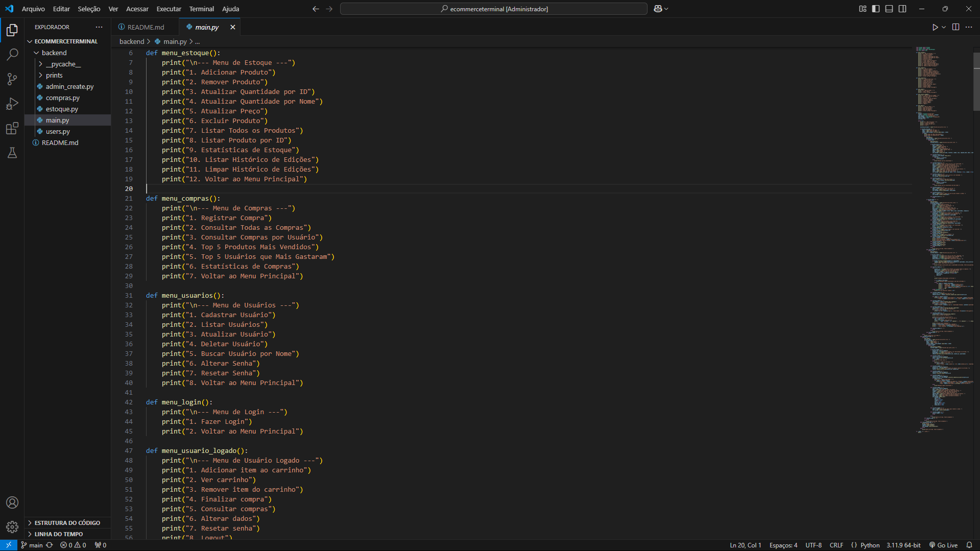Click the Python language mode indicator
Viewport: 980px width, 551px height.
tap(870, 545)
